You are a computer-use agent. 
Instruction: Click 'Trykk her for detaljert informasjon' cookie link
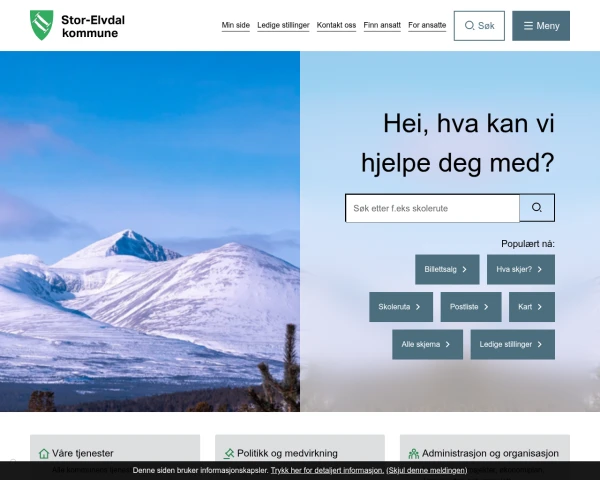coord(327,470)
